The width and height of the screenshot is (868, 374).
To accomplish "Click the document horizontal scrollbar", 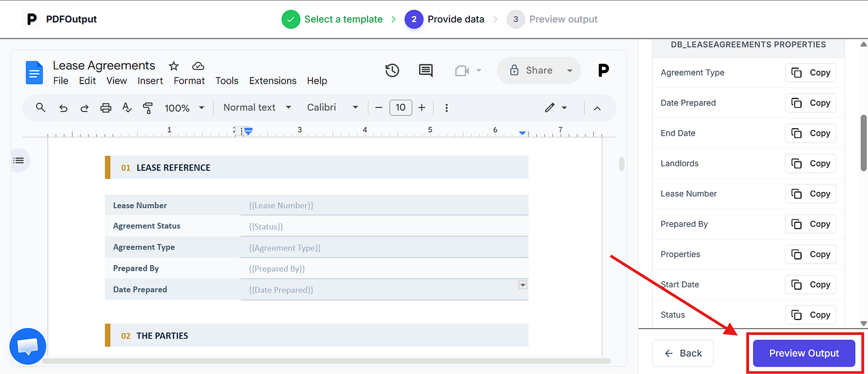I will (x=326, y=361).
